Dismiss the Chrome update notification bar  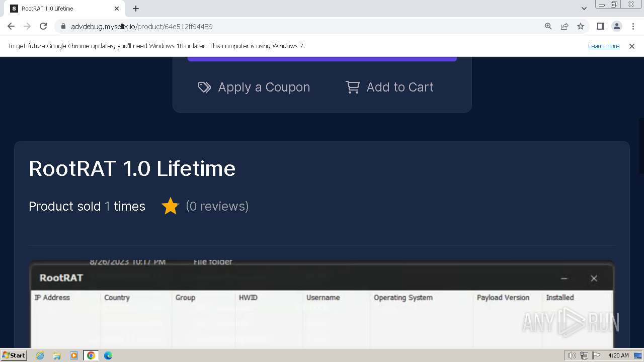pyautogui.click(x=632, y=46)
